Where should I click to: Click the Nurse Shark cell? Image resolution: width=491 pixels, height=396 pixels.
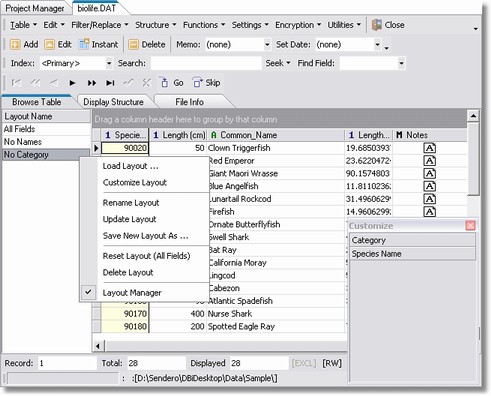pyautogui.click(x=275, y=314)
